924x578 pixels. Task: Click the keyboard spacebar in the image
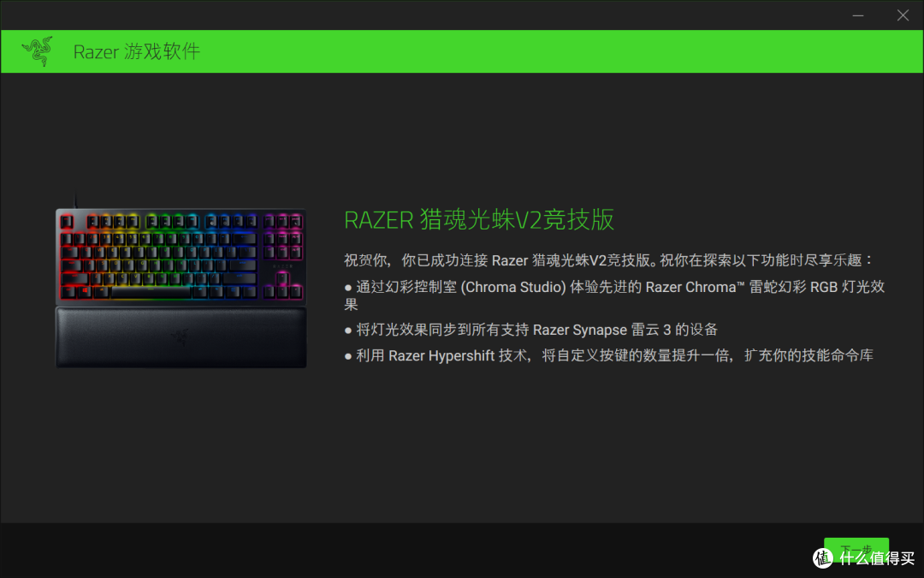(151, 292)
